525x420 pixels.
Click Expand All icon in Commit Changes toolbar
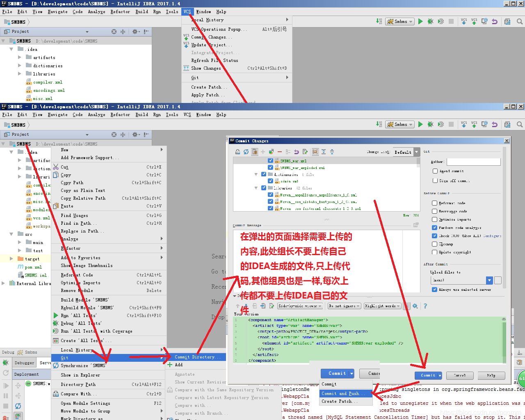pos(324,152)
